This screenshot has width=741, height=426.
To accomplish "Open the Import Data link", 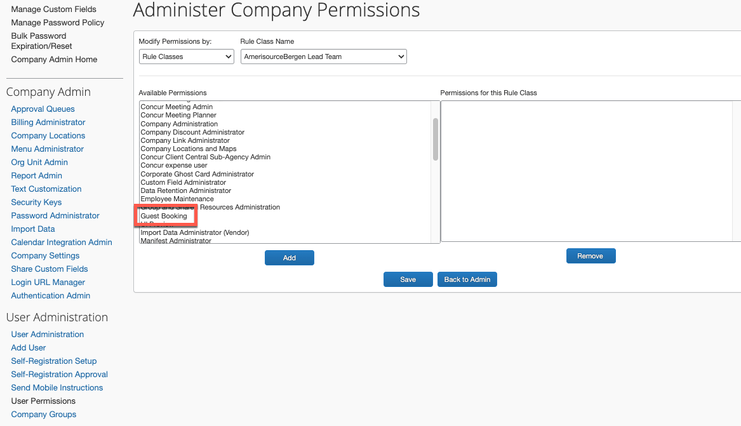I will 33,229.
